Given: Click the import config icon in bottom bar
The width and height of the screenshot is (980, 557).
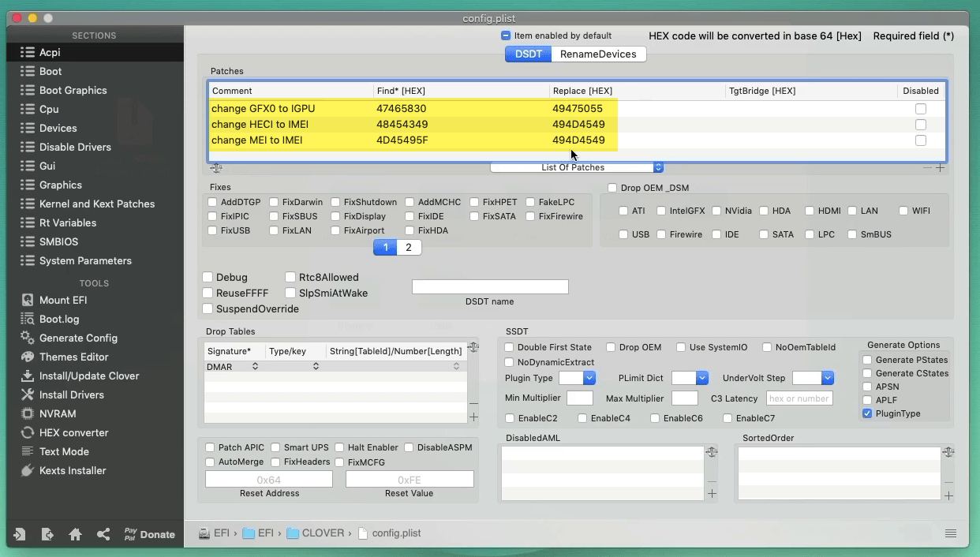Looking at the screenshot, I should coord(19,534).
